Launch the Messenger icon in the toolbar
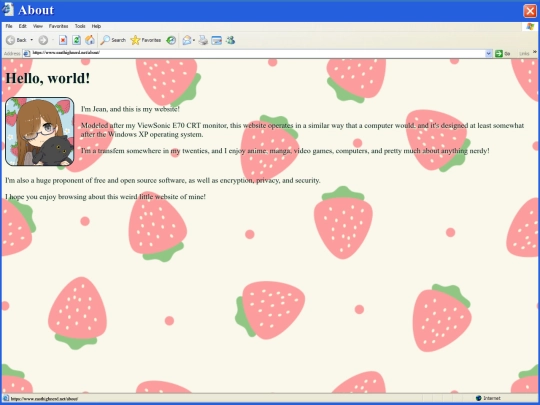Screen dimensions: 540x405 coord(230,40)
